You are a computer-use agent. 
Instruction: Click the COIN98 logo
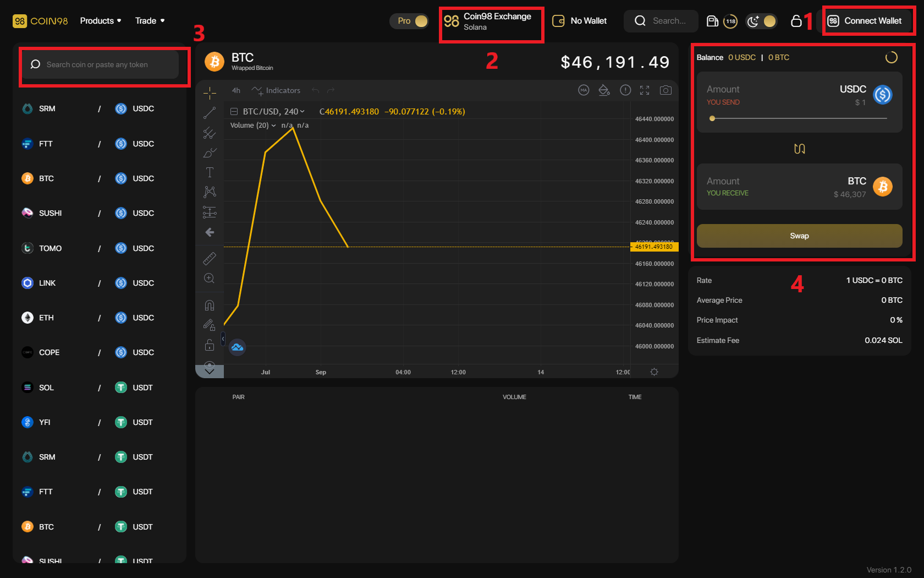click(40, 21)
